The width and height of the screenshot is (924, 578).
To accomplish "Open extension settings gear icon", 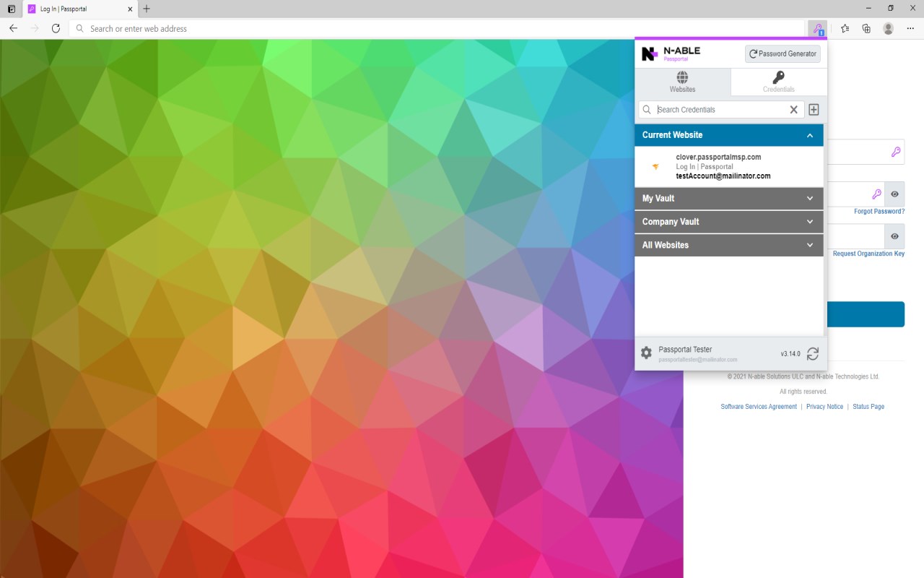I will 646,353.
